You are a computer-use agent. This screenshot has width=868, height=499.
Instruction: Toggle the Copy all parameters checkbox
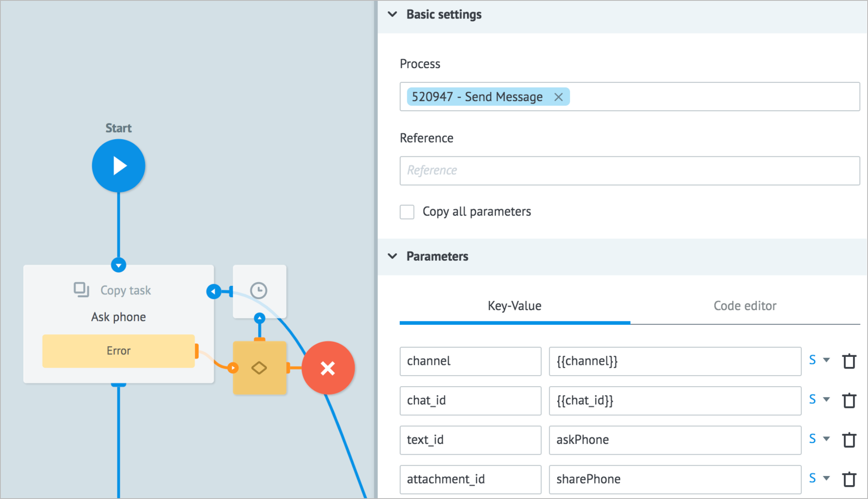(406, 211)
